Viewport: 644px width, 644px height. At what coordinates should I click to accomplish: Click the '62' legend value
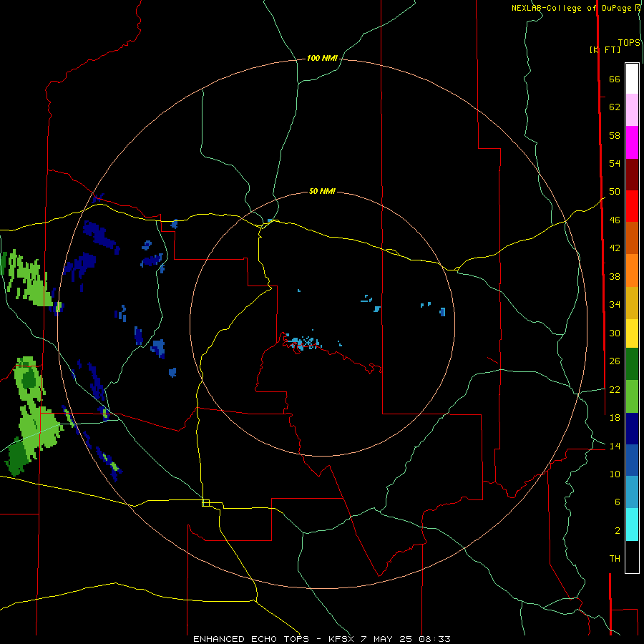(x=615, y=107)
